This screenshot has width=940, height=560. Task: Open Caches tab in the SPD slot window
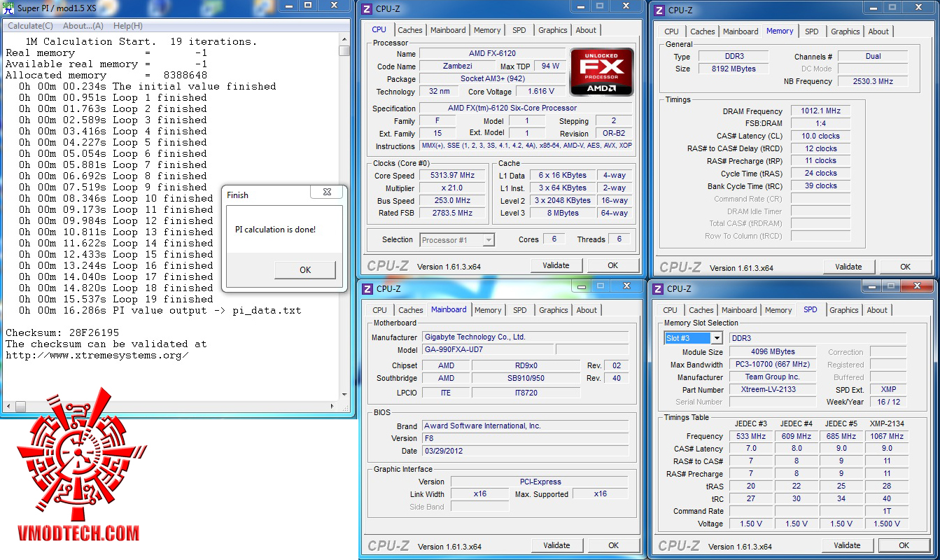[x=701, y=310]
